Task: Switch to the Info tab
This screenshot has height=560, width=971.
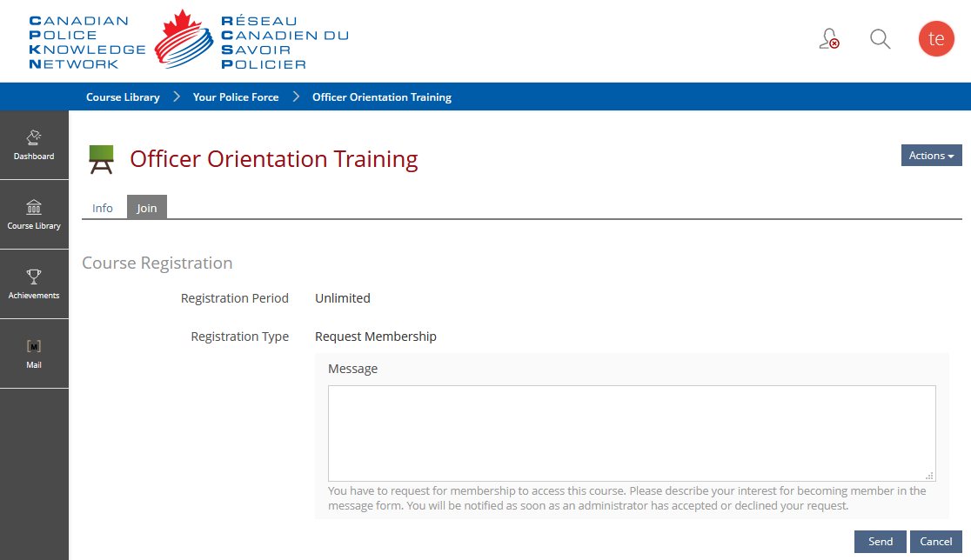Action: tap(102, 208)
